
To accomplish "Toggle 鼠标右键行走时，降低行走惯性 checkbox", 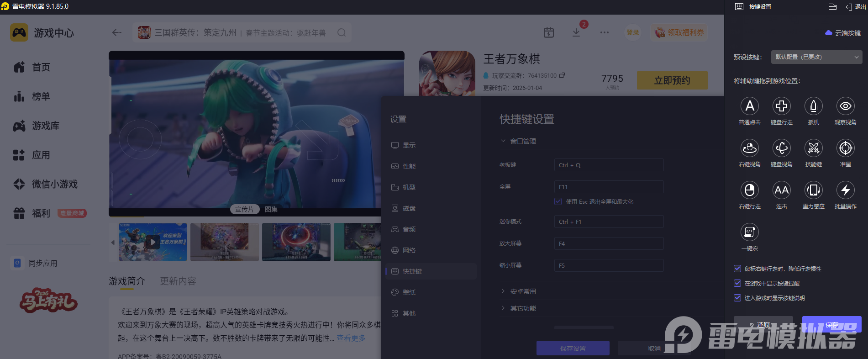I will [x=737, y=269].
